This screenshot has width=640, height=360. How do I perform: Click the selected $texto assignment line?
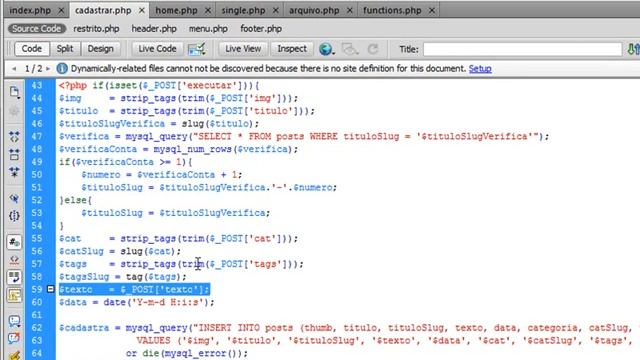(x=134, y=289)
